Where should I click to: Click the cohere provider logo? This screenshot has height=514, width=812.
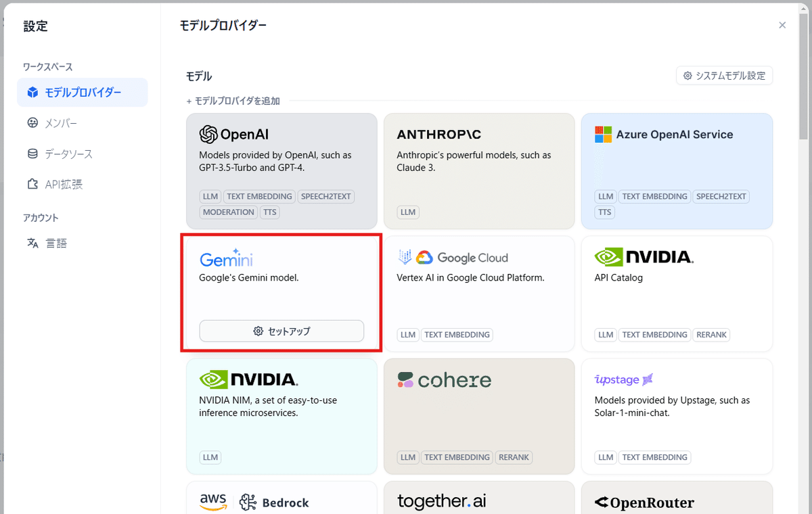(x=445, y=379)
